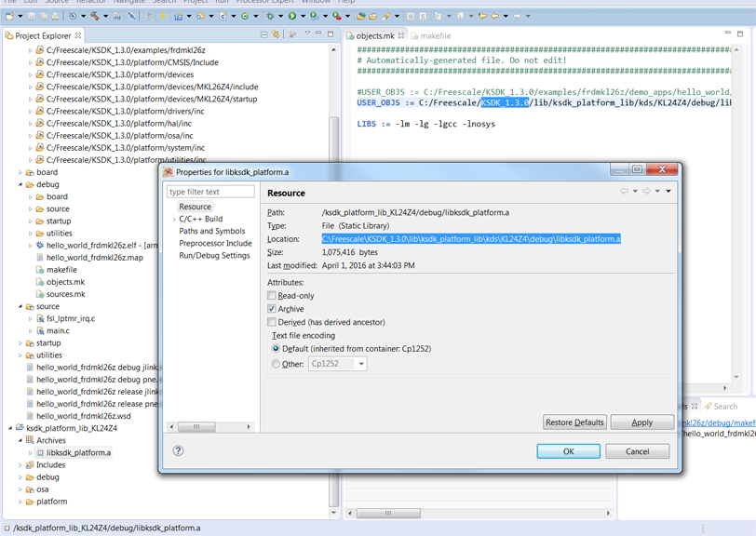Click the Restore Defaults button
756x536 pixels.
(x=574, y=422)
